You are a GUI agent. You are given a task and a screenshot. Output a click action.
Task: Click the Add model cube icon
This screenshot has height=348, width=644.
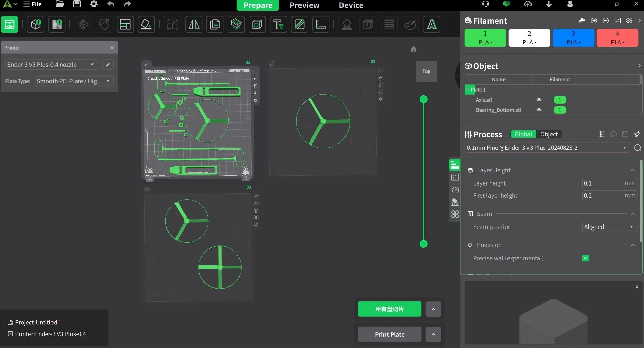36,24
